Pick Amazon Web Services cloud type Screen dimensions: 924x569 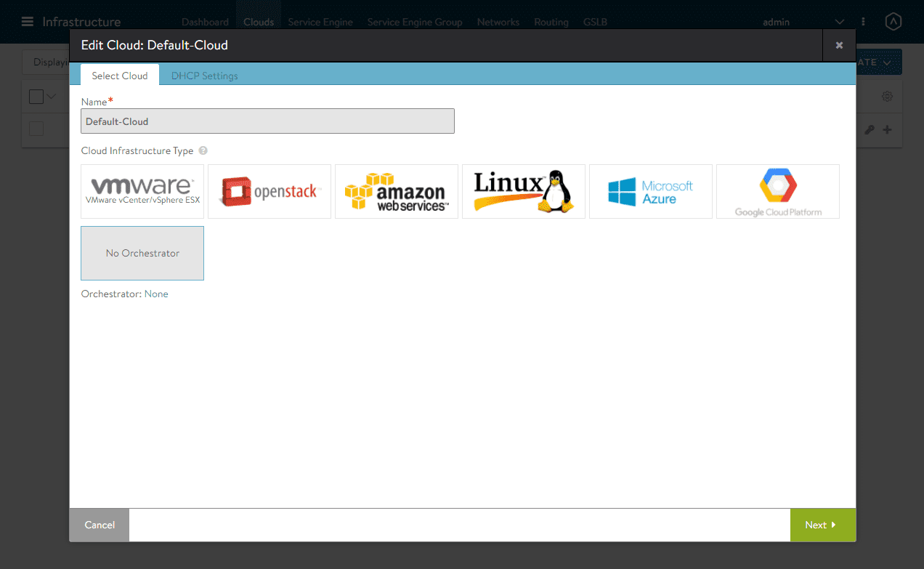click(x=397, y=191)
